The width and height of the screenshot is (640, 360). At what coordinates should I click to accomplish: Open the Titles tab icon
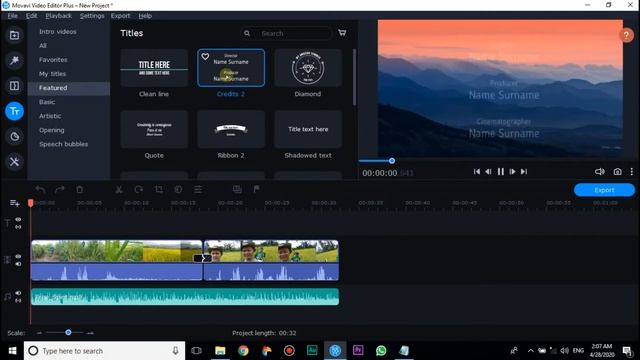coord(14,111)
